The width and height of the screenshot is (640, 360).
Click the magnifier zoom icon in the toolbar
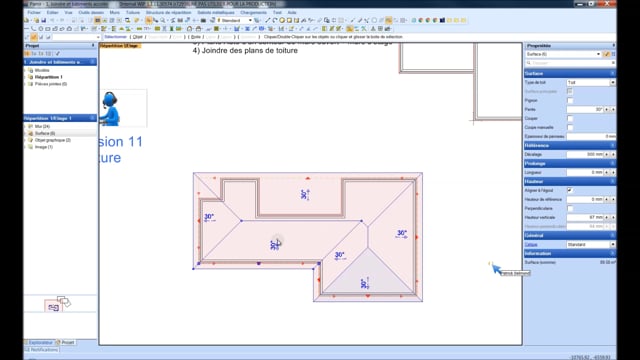(163, 20)
